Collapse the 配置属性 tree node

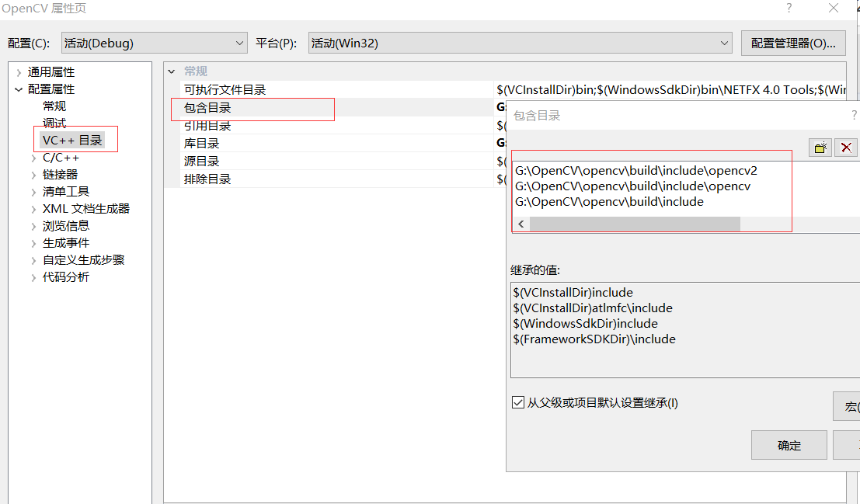17,88
